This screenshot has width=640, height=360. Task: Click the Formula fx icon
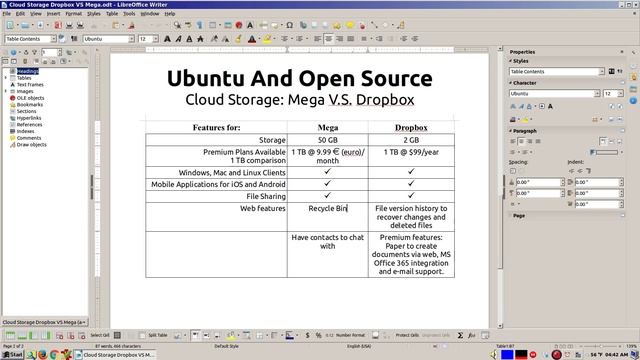coord(471,335)
